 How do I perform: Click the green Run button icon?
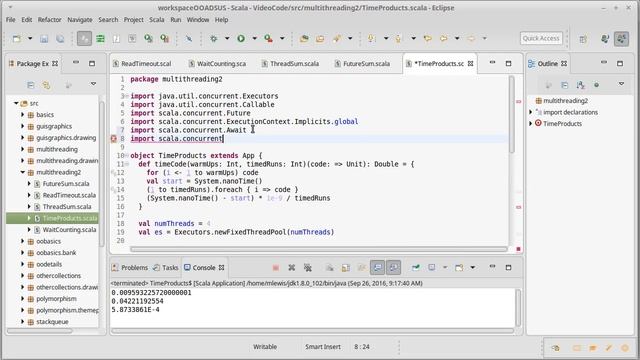coord(241,38)
